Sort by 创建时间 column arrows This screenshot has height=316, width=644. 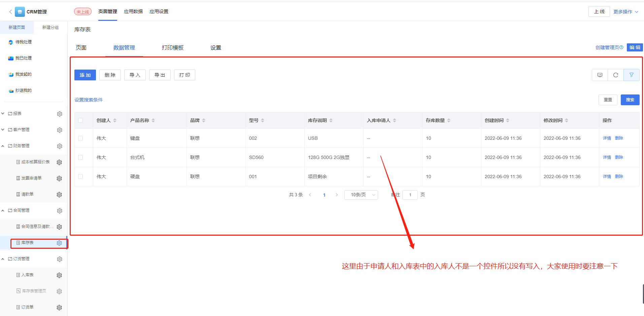click(508, 120)
